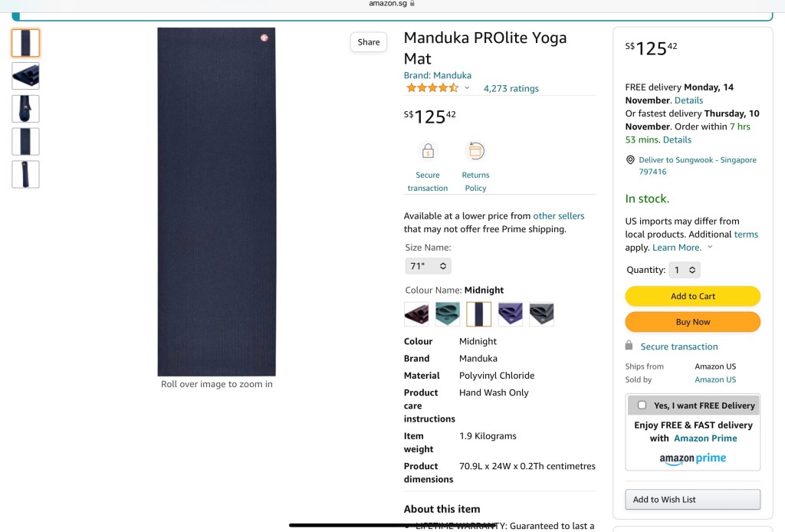Screen dimensions: 785x532
Task: Open the Quantity dropdown
Action: pos(685,270)
